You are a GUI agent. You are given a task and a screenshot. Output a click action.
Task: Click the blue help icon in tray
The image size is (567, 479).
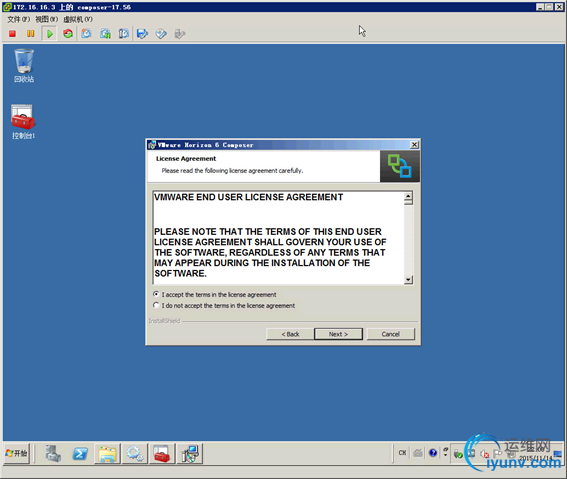(432, 453)
